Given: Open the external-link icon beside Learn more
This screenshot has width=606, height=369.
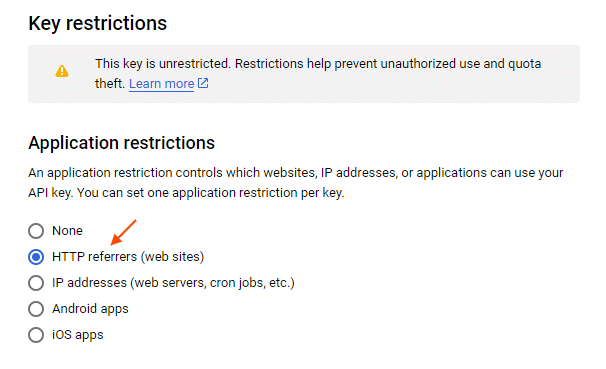Looking at the screenshot, I should (203, 83).
